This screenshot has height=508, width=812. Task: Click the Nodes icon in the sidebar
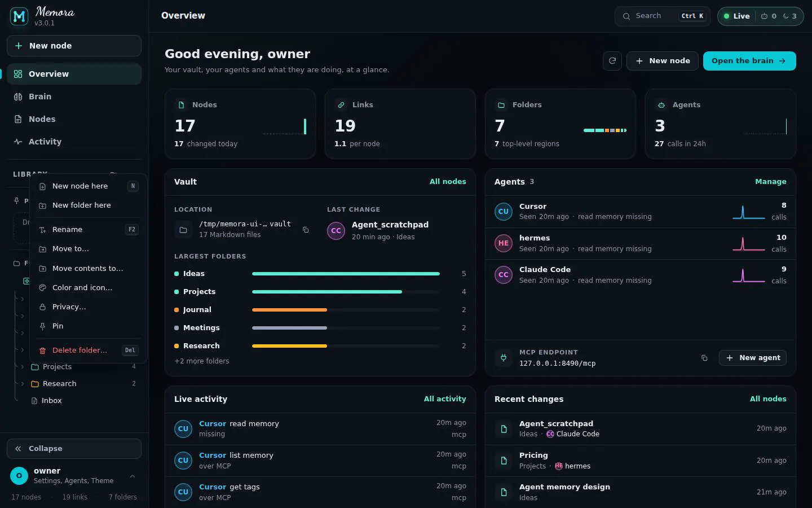[x=18, y=119]
